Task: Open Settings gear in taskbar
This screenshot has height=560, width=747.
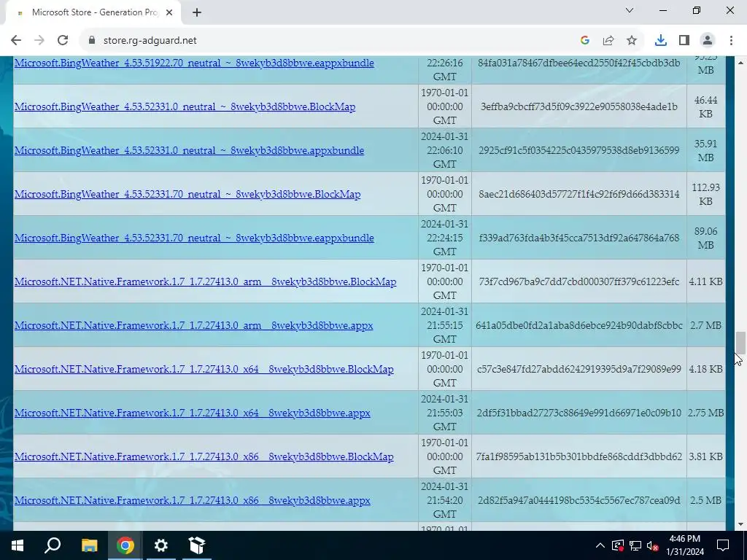Action: point(161,545)
